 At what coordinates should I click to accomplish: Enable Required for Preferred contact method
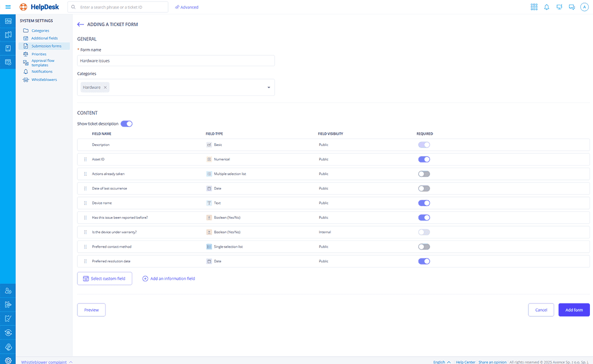[424, 247]
